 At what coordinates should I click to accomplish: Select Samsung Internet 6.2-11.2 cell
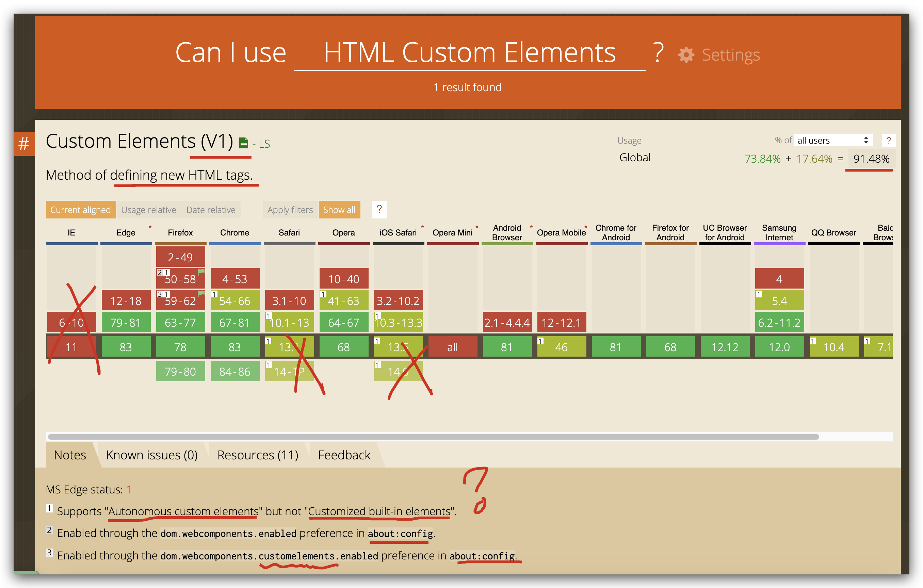click(x=779, y=322)
